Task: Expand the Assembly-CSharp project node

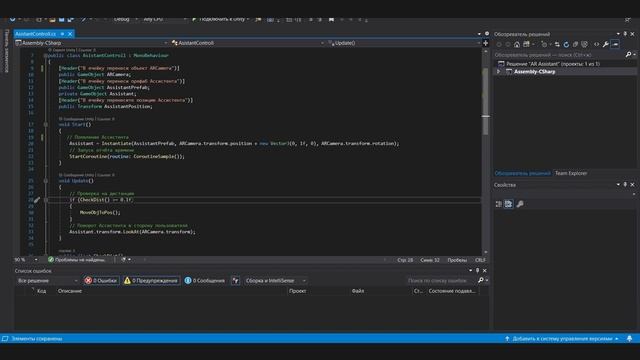Action: [x=498, y=72]
